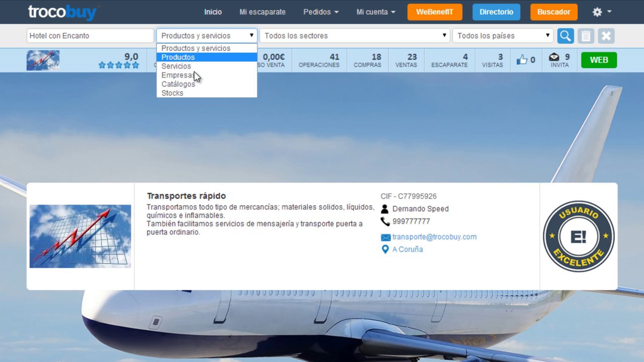Screen dimensions: 644x362
Task: Click the INVITA envelope icon
Action: (554, 57)
